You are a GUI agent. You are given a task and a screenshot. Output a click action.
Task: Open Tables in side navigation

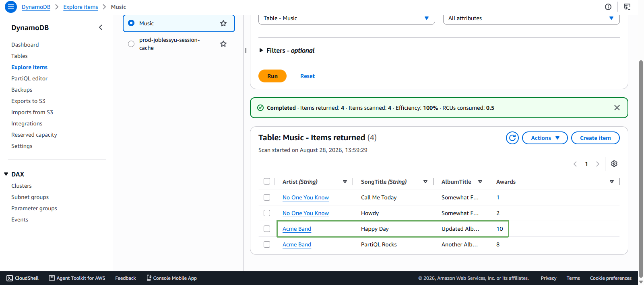click(x=19, y=56)
